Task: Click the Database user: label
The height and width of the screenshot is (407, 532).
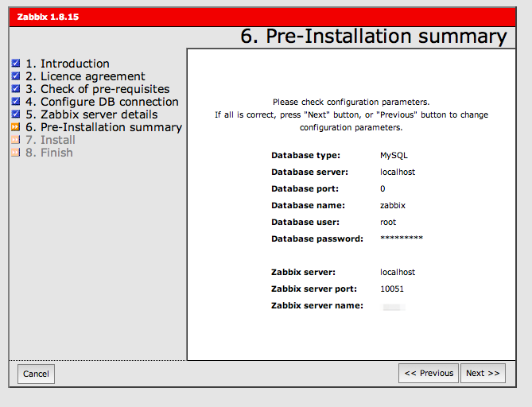Action: [305, 222]
